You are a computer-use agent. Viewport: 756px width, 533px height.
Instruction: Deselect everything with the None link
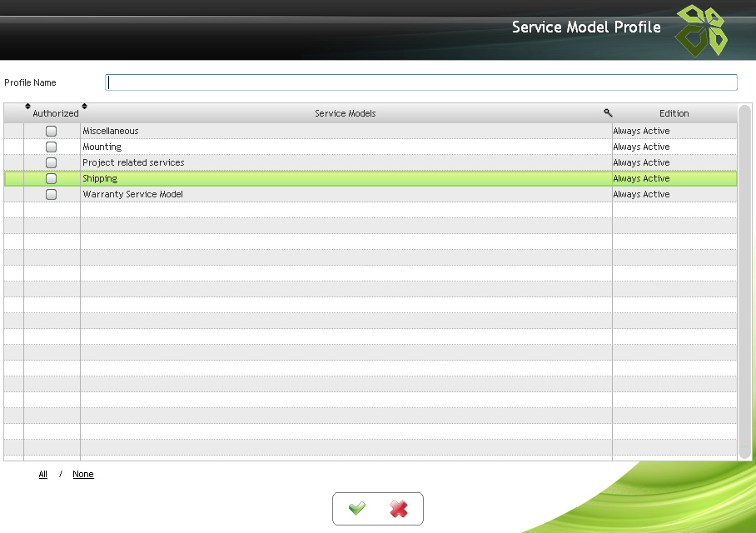[83, 475]
